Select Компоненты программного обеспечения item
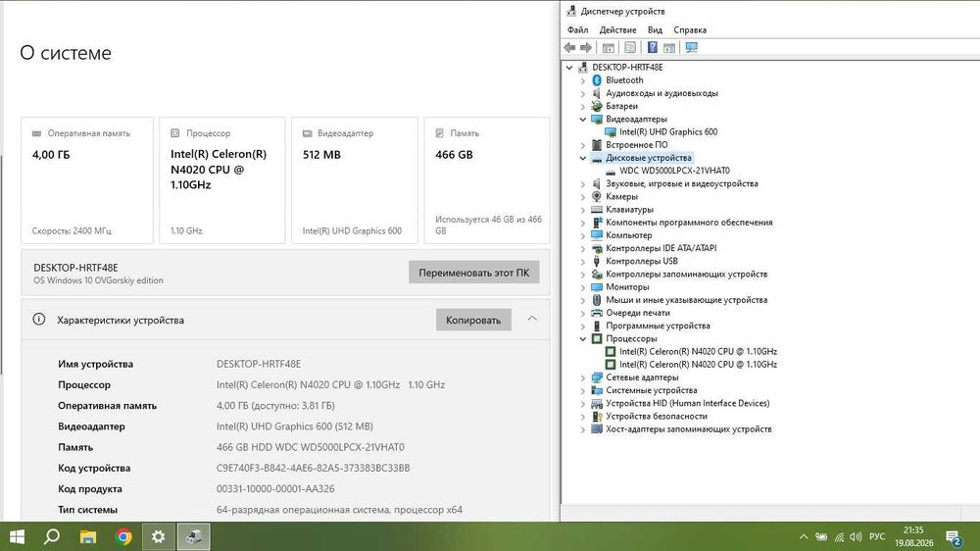The image size is (980, 551). pos(689,223)
